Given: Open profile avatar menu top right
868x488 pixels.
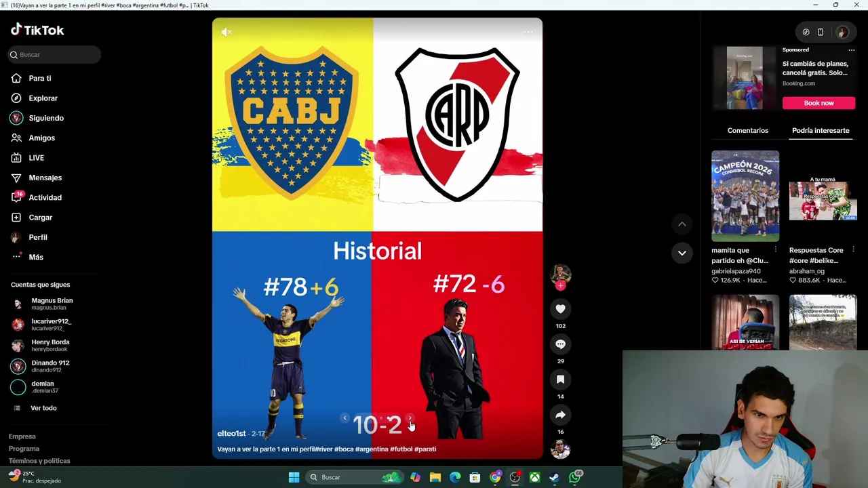Looking at the screenshot, I should pyautogui.click(x=842, y=32).
